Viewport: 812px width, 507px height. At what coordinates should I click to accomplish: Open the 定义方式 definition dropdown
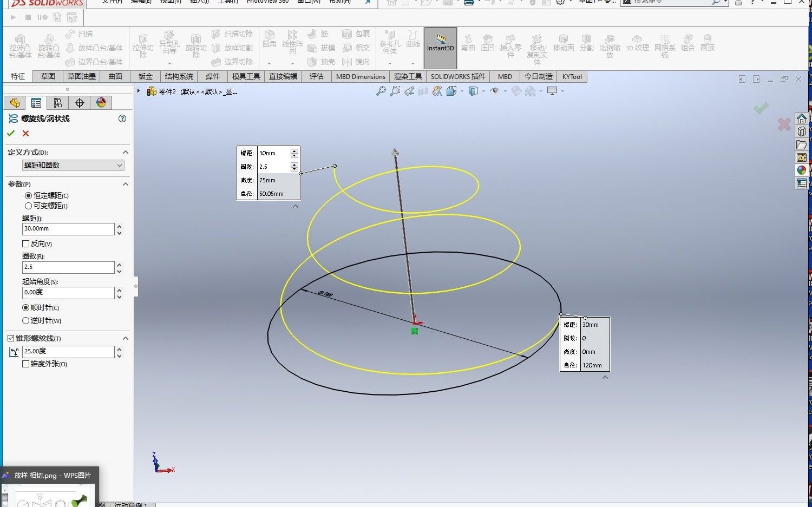73,165
